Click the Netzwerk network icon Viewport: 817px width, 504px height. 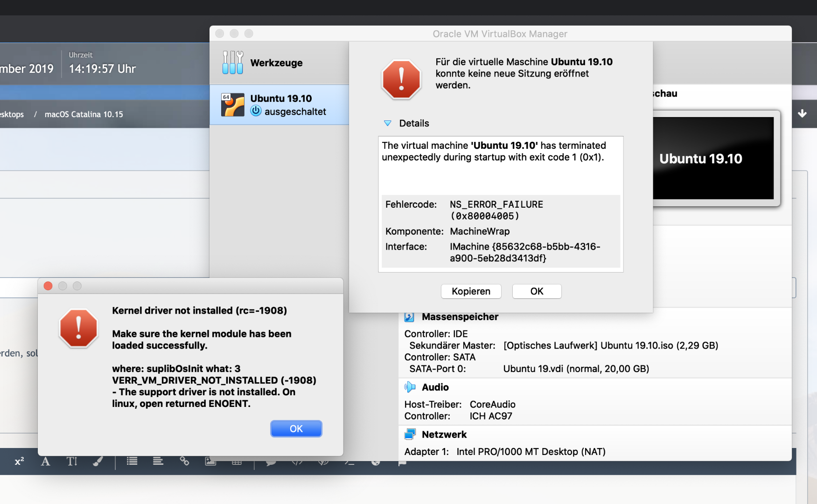410,434
